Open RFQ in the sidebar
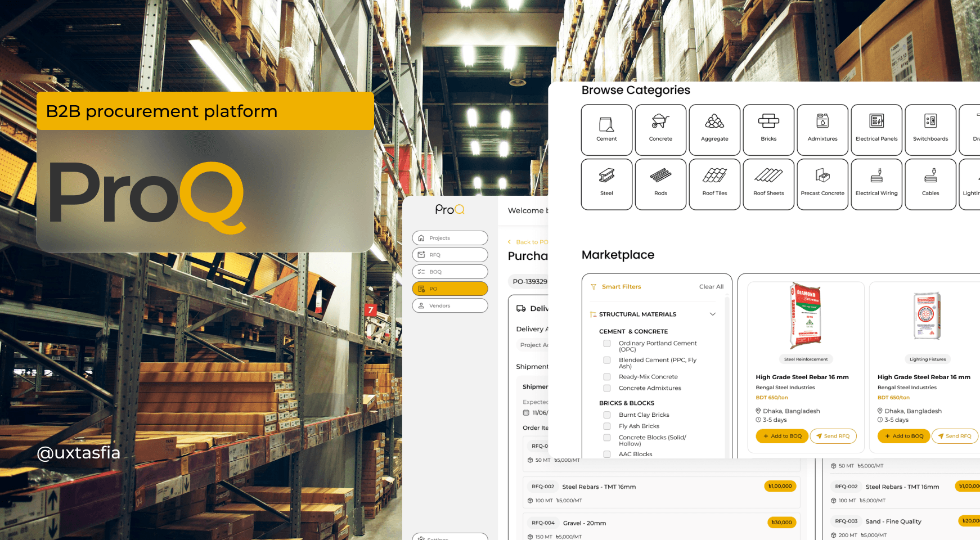Screen dimensions: 980x540 pos(450,255)
